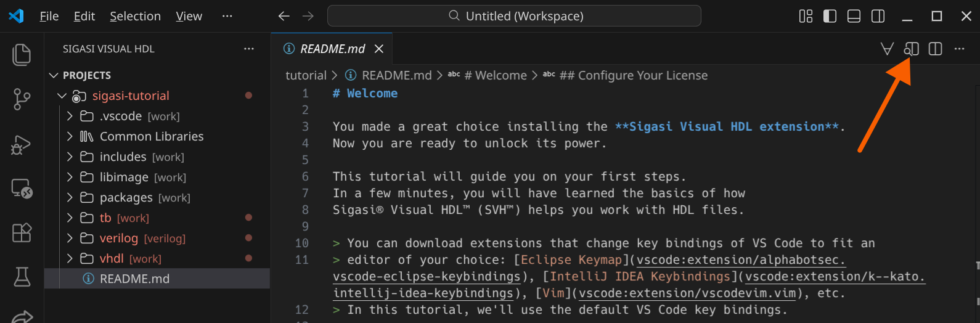Collapse the PROJECTS section

click(54, 75)
